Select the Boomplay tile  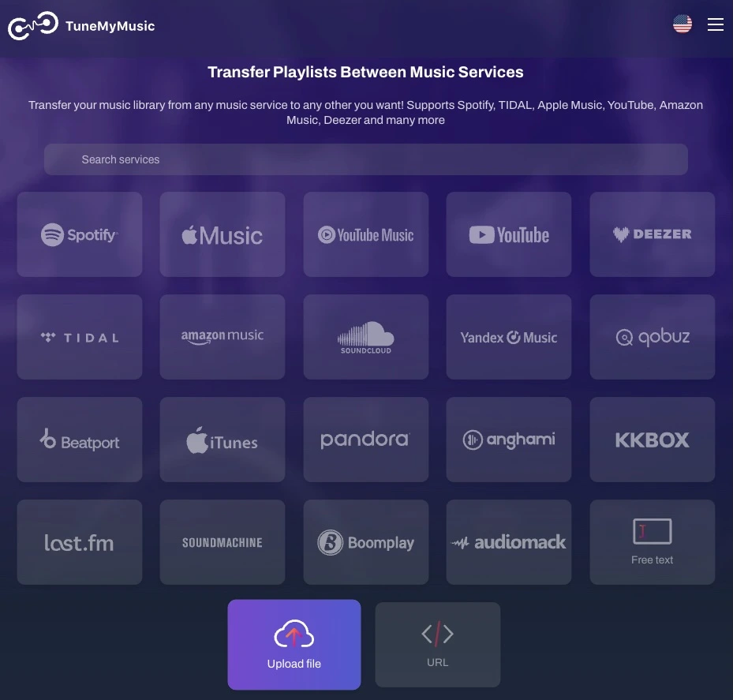pos(366,542)
